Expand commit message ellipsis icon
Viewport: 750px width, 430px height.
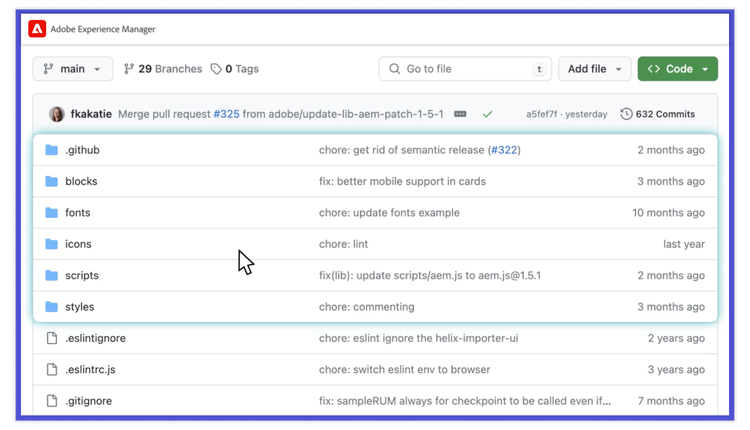coord(460,114)
